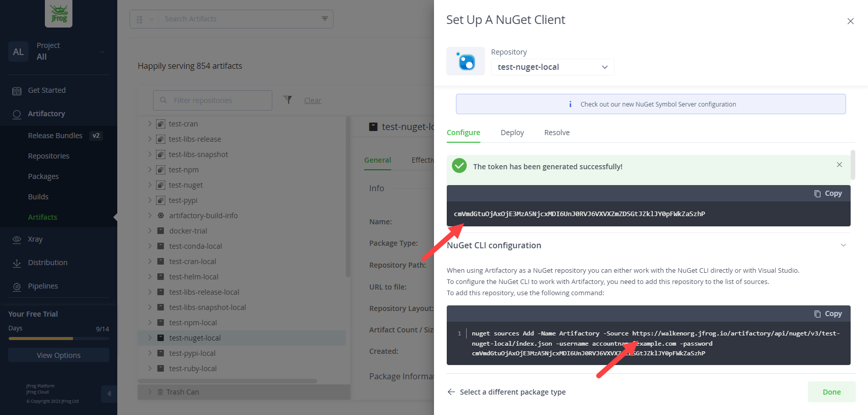Image resolution: width=868 pixels, height=415 pixels.
Task: Click the Xray eye icon
Action: [17, 240]
